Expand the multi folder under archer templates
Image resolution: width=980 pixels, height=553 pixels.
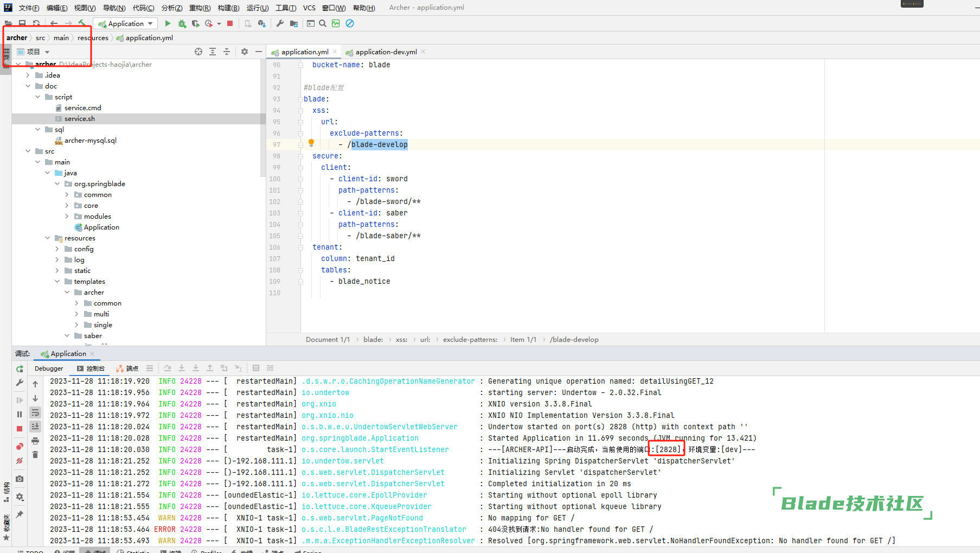77,314
